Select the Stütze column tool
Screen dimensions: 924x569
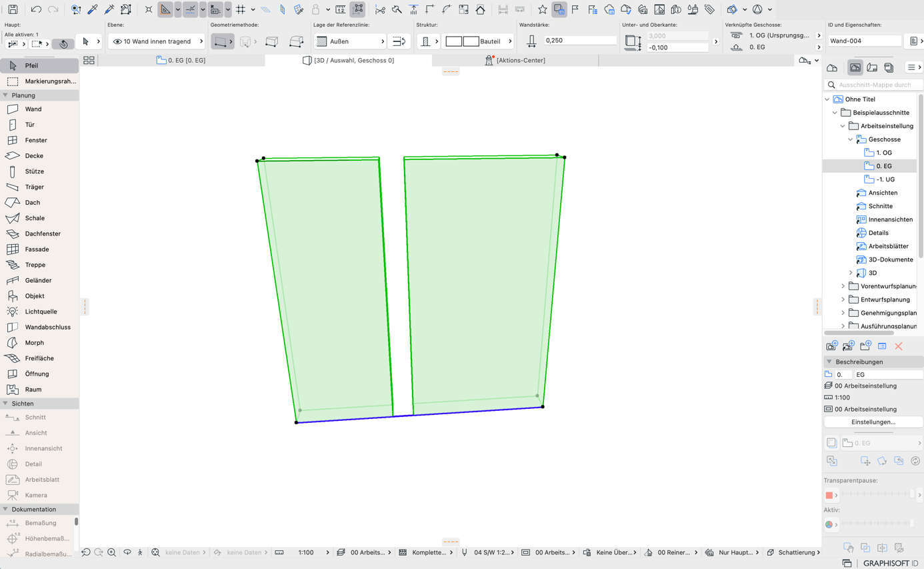point(39,171)
